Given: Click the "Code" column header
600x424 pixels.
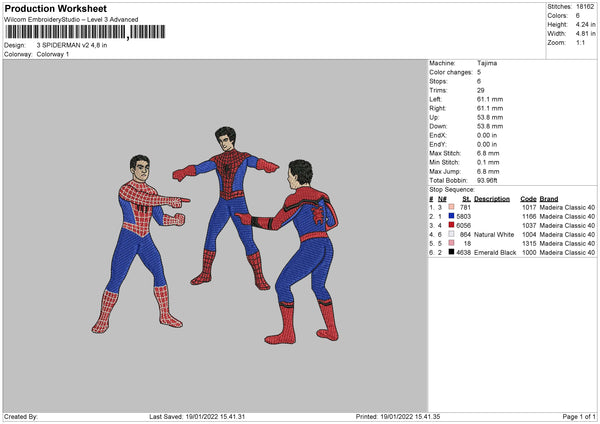Looking at the screenshot, I should (528, 199).
